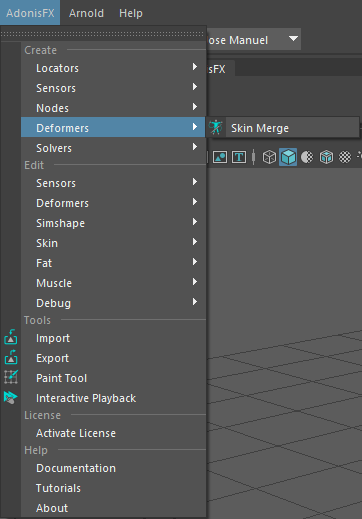Expand Muscle submenu
Viewport: 362px width, 519px height.
[113, 283]
